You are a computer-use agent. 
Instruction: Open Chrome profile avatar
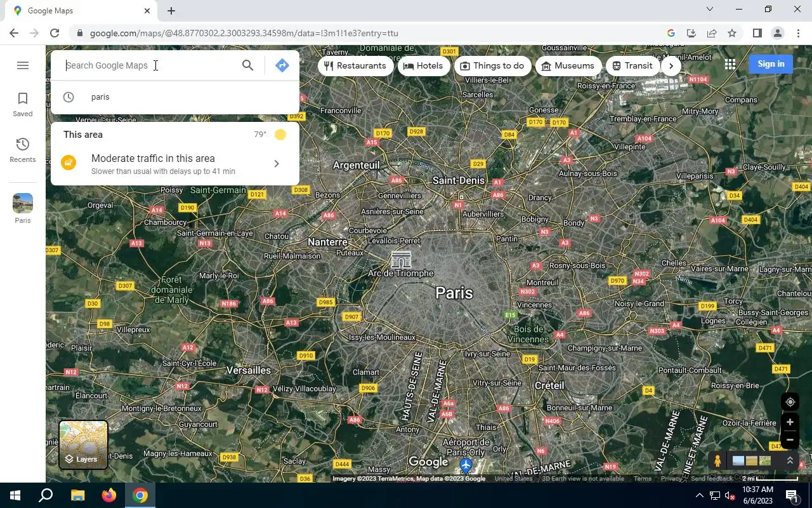[x=778, y=33]
